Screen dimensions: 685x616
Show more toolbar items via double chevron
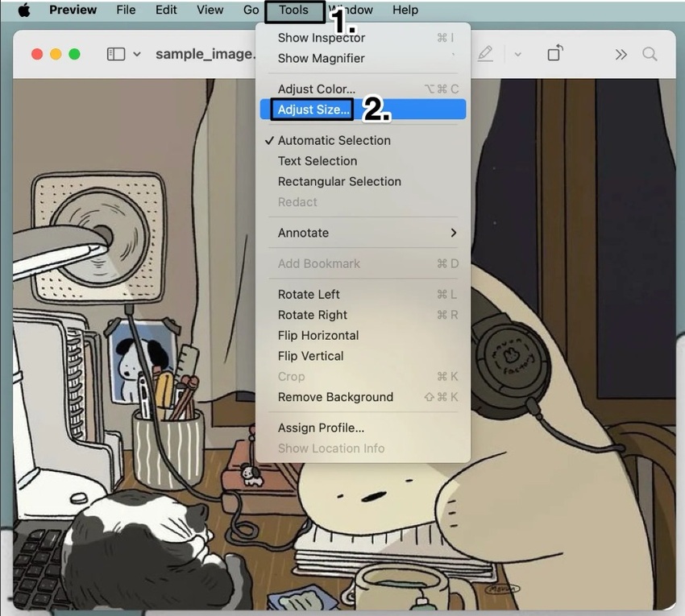tap(621, 55)
